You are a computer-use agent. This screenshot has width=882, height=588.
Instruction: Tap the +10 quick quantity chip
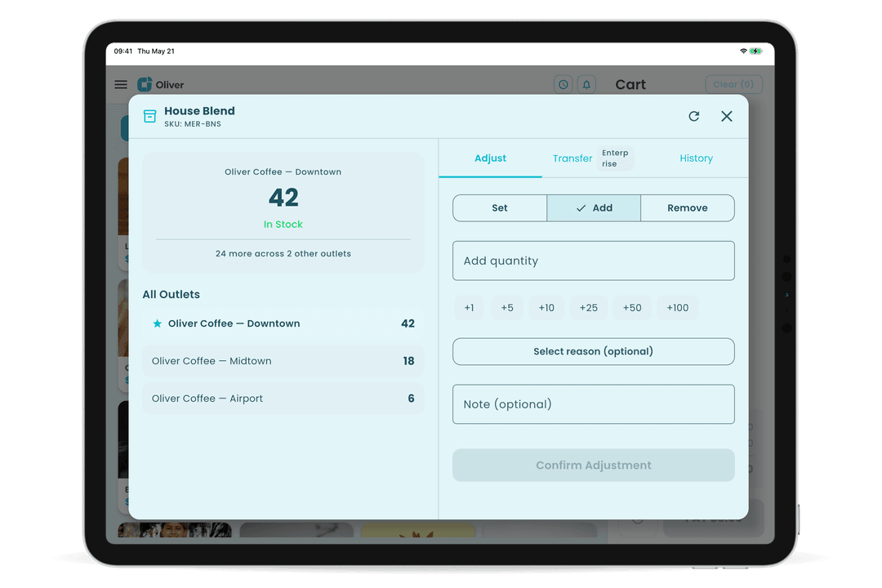pos(546,308)
